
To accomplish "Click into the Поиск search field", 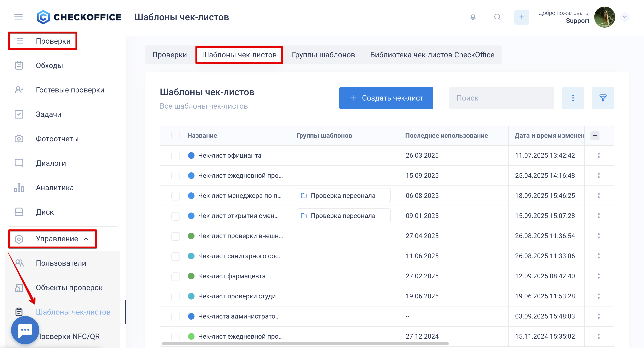I will tap(501, 98).
